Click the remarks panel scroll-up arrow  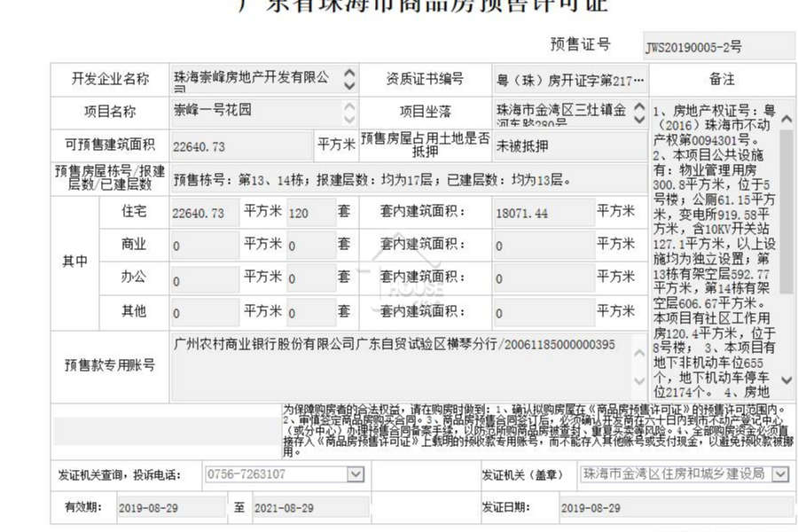(x=786, y=119)
